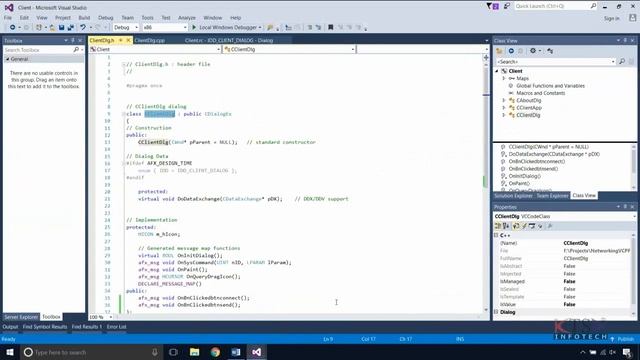The height and width of the screenshot is (360, 640).
Task: Click the Search Toolbox input field
Action: pos(38,50)
